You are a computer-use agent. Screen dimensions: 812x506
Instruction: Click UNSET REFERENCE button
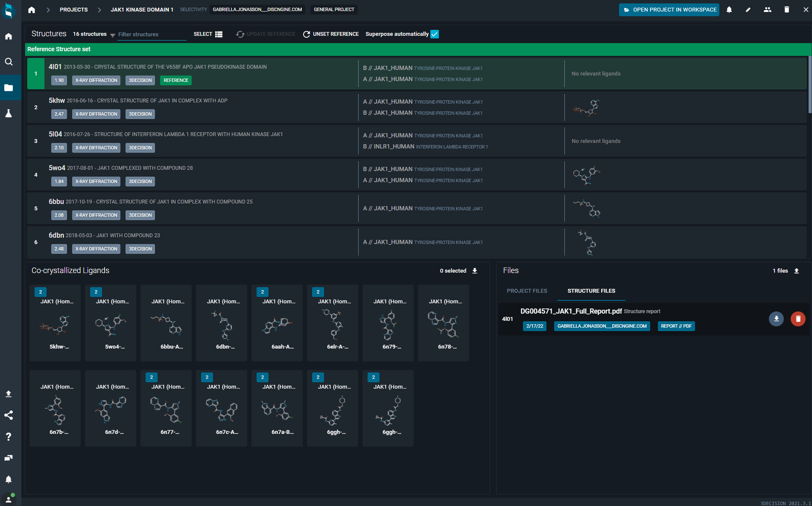pyautogui.click(x=331, y=34)
